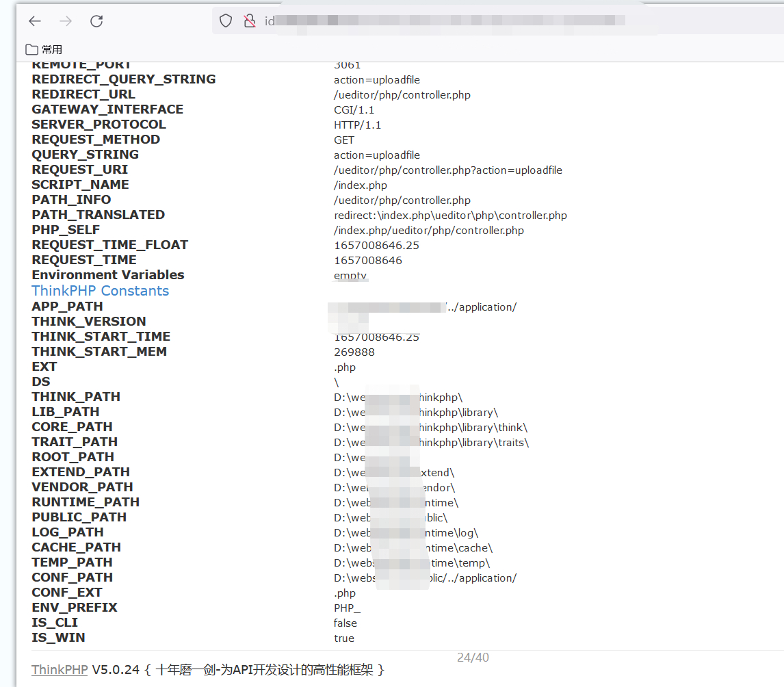The width and height of the screenshot is (784, 687).
Task: Click GATEWAY_INTERFACE label
Action: point(107,109)
